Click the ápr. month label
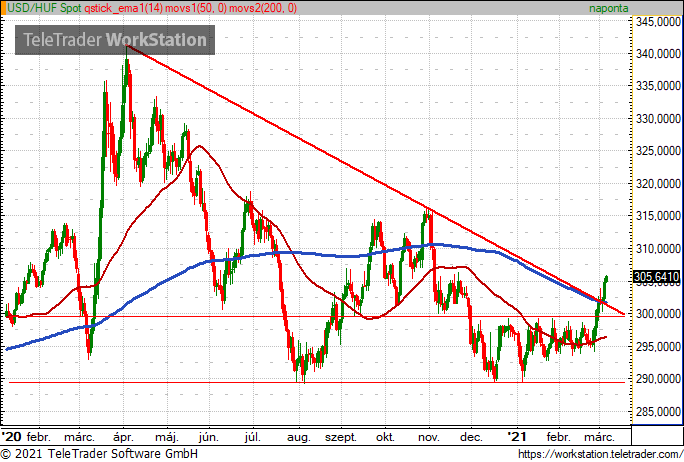The height and width of the screenshot is (462, 684). coord(123,437)
